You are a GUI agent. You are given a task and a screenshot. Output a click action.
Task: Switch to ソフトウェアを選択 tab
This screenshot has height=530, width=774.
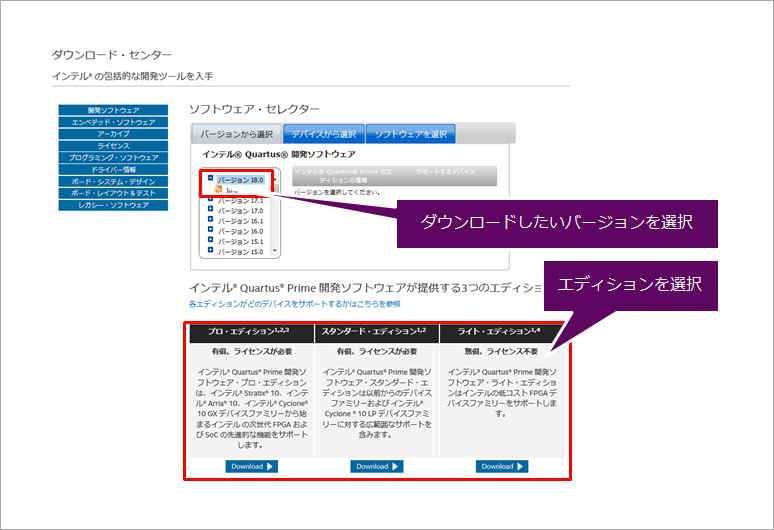click(411, 134)
